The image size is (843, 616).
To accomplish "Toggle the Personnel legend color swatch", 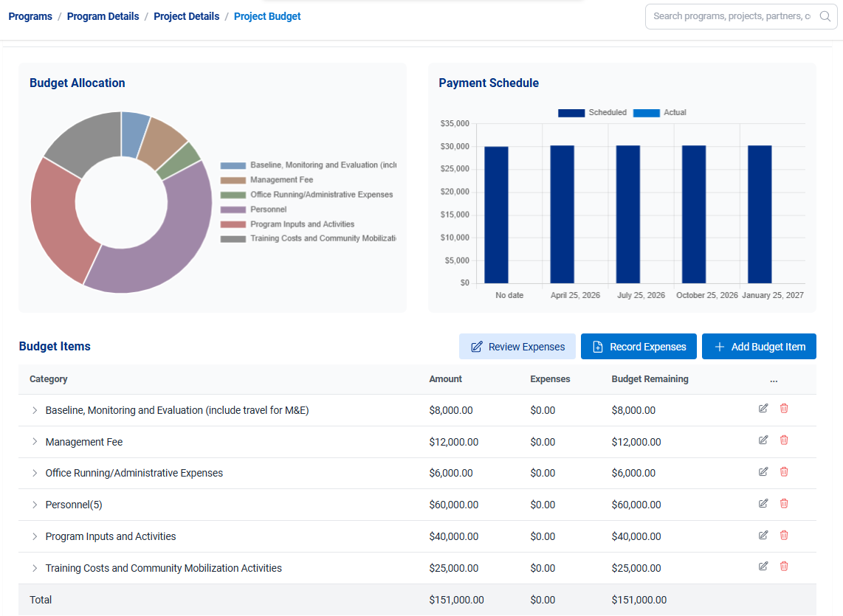I will (x=233, y=210).
